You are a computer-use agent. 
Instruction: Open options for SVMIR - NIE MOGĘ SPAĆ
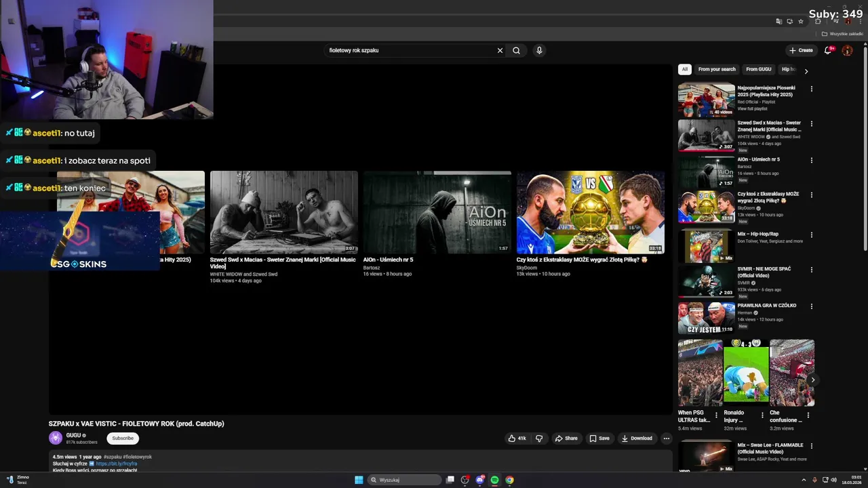pos(811,270)
